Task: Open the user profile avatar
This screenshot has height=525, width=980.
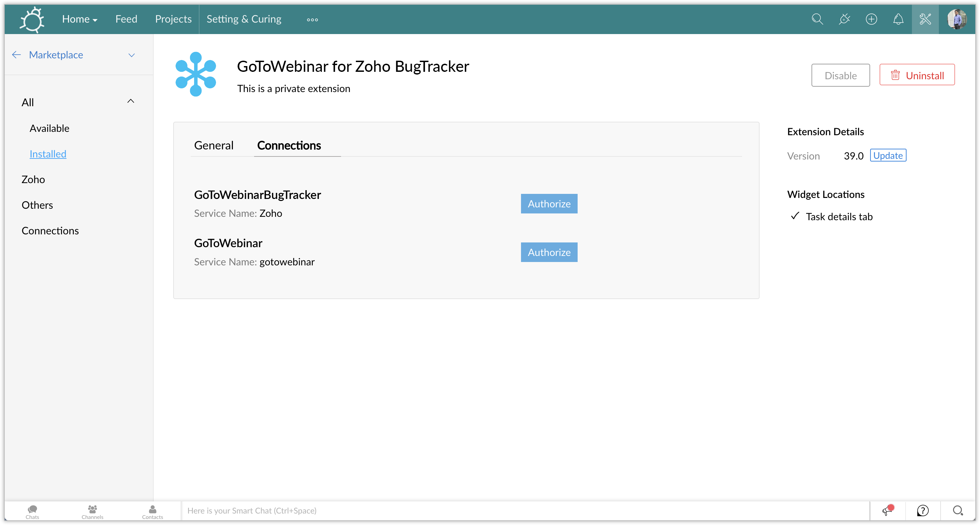Action: [957, 20]
